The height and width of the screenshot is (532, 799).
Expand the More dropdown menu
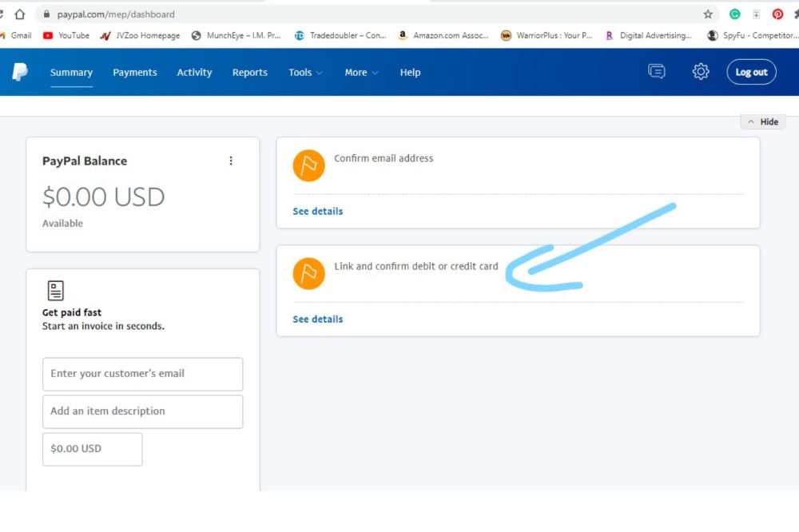[x=361, y=72]
